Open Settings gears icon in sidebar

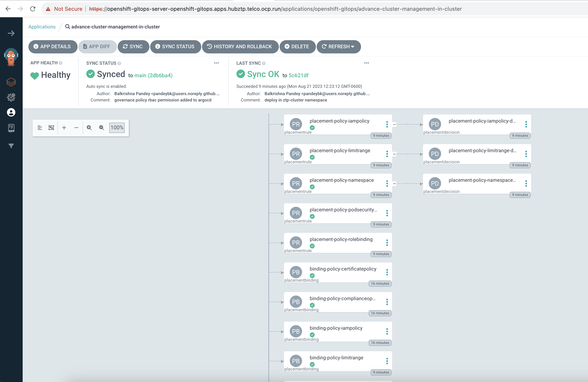tap(11, 97)
